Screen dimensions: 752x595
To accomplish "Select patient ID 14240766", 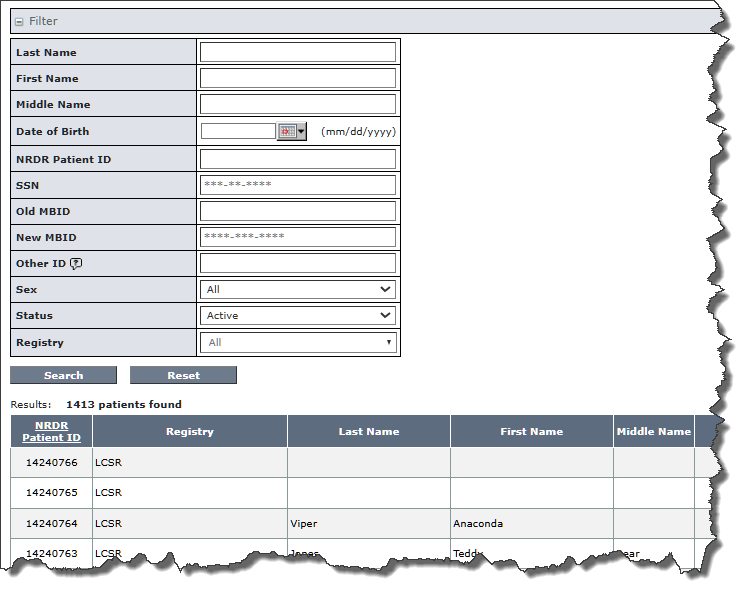I will pos(51,463).
